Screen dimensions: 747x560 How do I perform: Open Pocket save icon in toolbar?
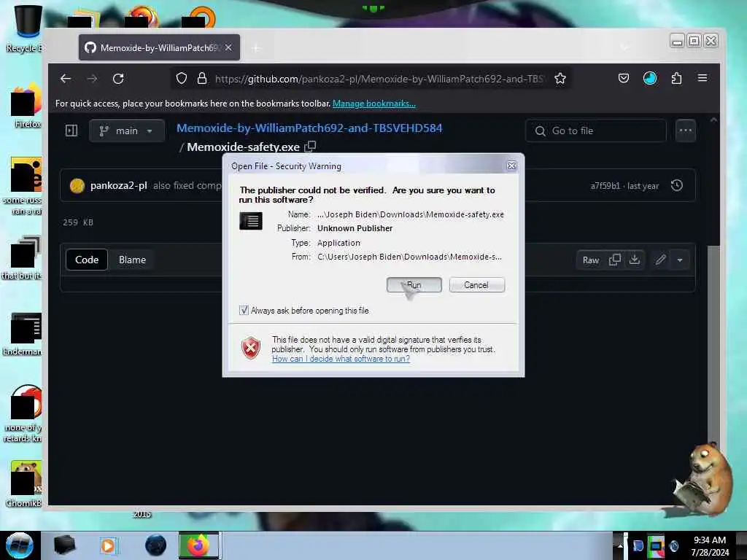[x=624, y=78]
